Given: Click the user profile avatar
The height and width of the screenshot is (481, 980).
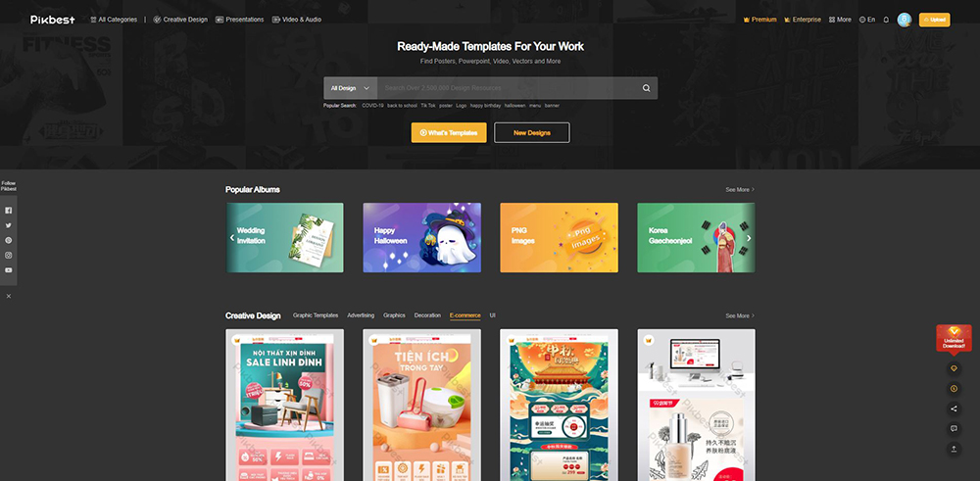Looking at the screenshot, I should [905, 20].
